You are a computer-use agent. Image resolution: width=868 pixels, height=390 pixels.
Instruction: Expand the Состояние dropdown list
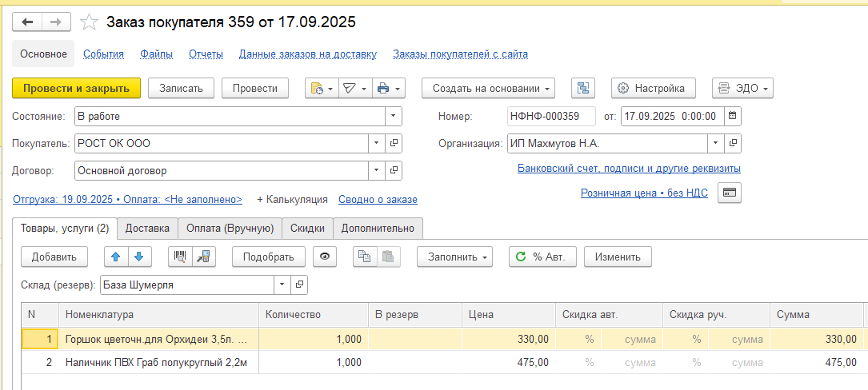393,117
